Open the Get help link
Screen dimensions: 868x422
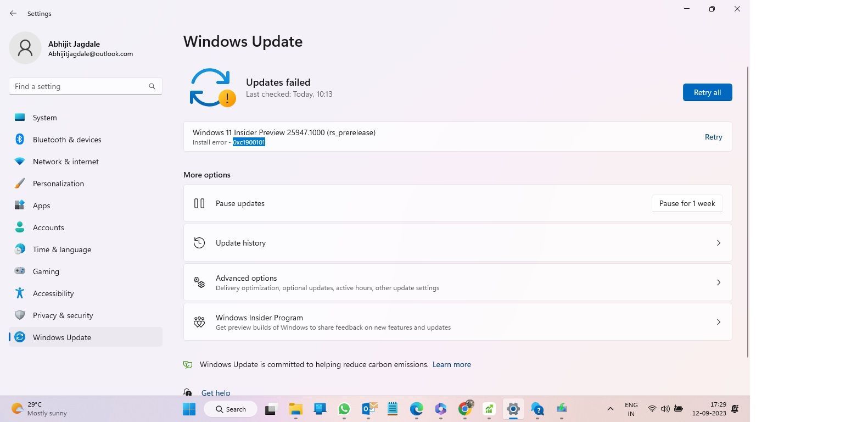click(216, 392)
